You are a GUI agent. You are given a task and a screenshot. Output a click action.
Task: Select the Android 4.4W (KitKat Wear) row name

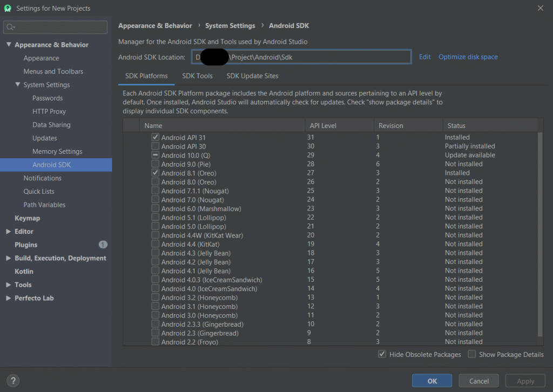point(202,235)
